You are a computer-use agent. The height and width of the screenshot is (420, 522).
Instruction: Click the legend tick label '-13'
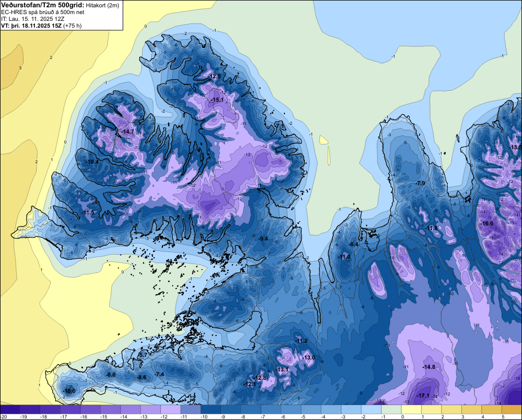coord(144,417)
